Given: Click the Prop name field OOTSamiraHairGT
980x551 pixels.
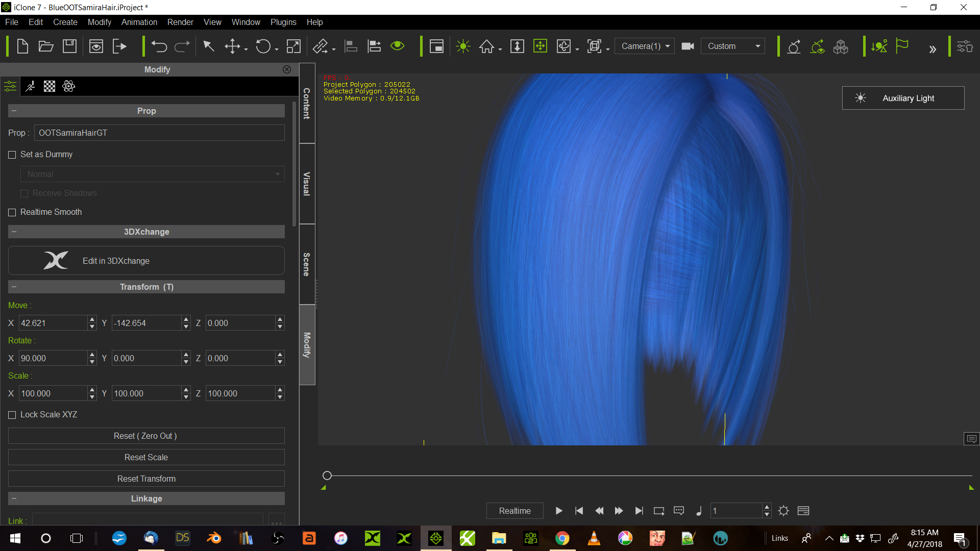Looking at the screenshot, I should coord(159,133).
